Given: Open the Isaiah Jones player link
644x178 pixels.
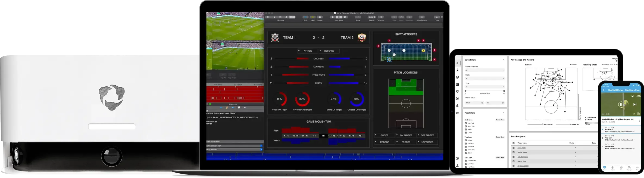Looking at the screenshot, I should pos(521,148).
